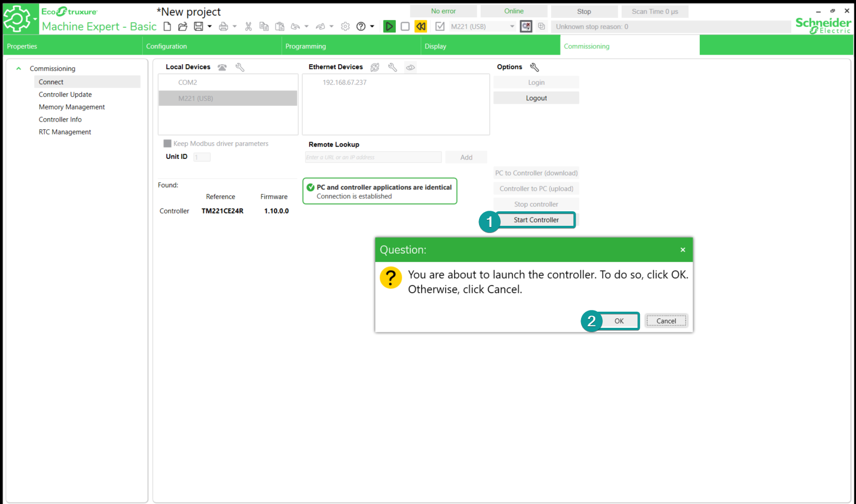The image size is (856, 504).
Task: Open the M221 (USB) connection dropdown
Action: (512, 26)
